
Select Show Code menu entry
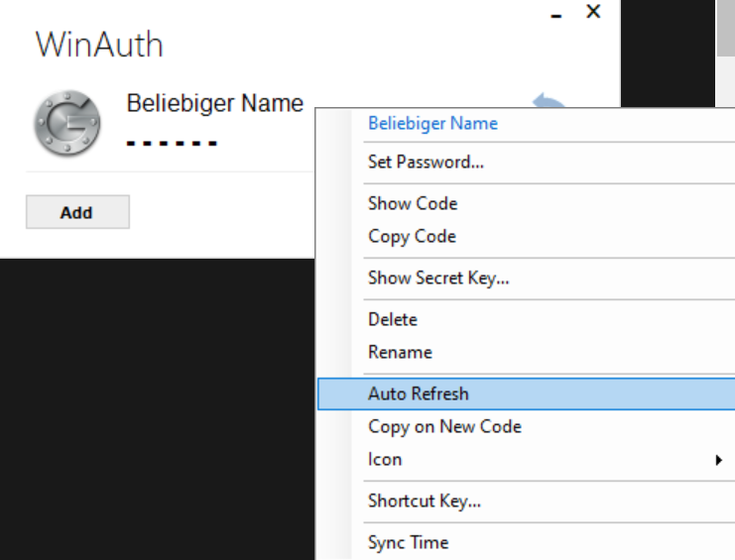412,203
